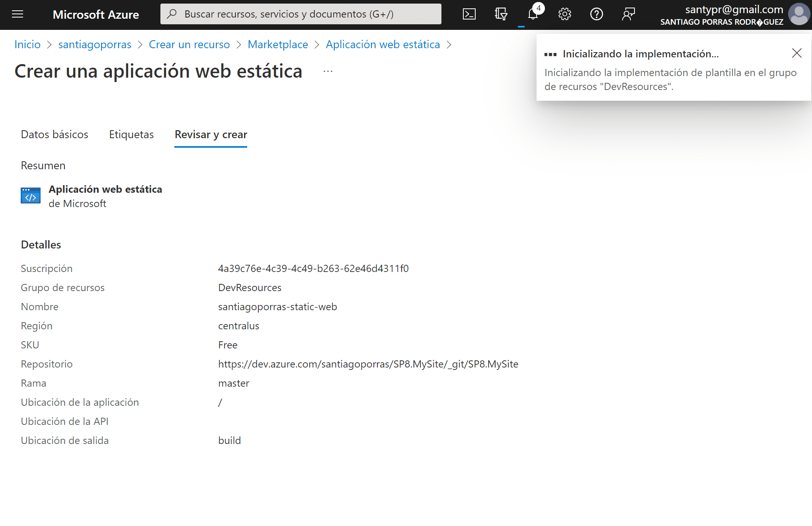This screenshot has height=526, width=812.
Task: Click the Microsoft Azure logo text
Action: [96, 14]
